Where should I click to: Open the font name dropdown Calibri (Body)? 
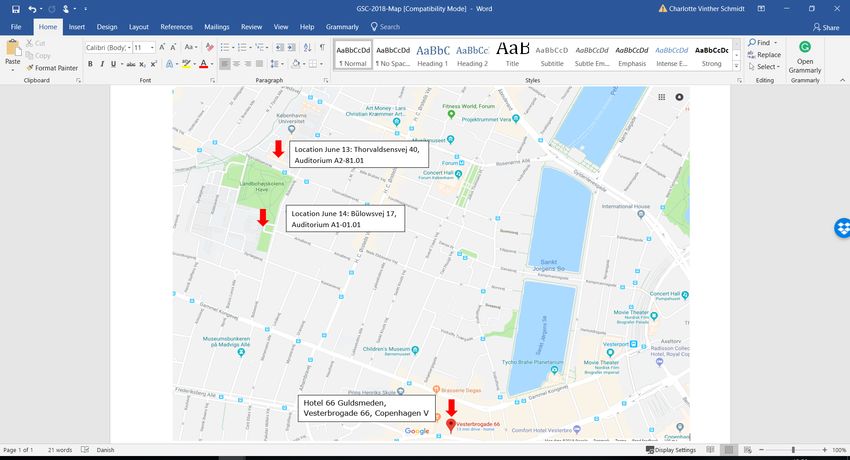pyautogui.click(x=129, y=48)
